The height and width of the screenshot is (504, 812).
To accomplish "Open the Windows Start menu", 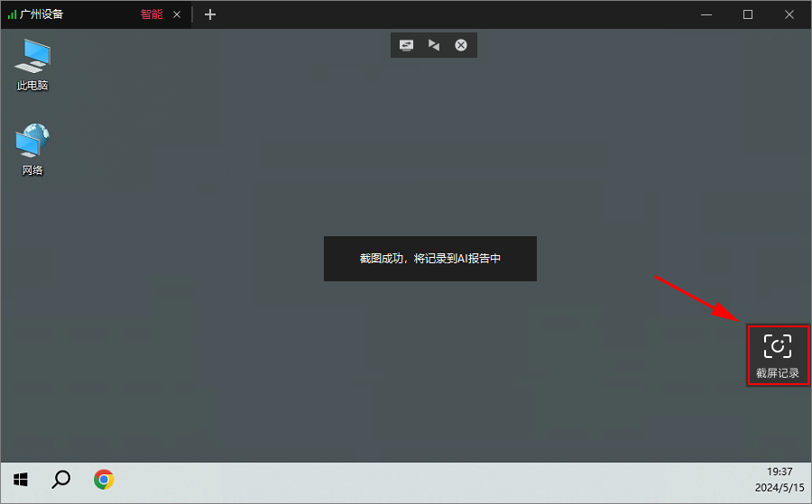I will (20, 481).
